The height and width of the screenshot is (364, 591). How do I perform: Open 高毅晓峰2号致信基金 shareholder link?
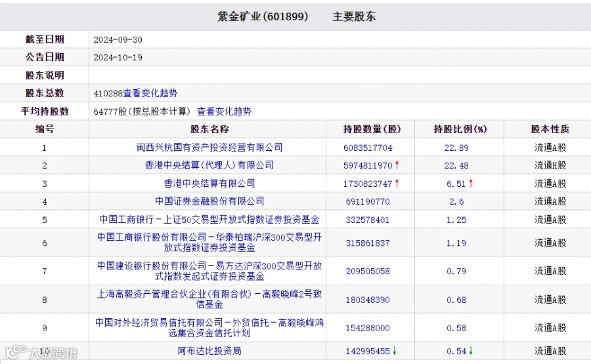[x=209, y=299]
